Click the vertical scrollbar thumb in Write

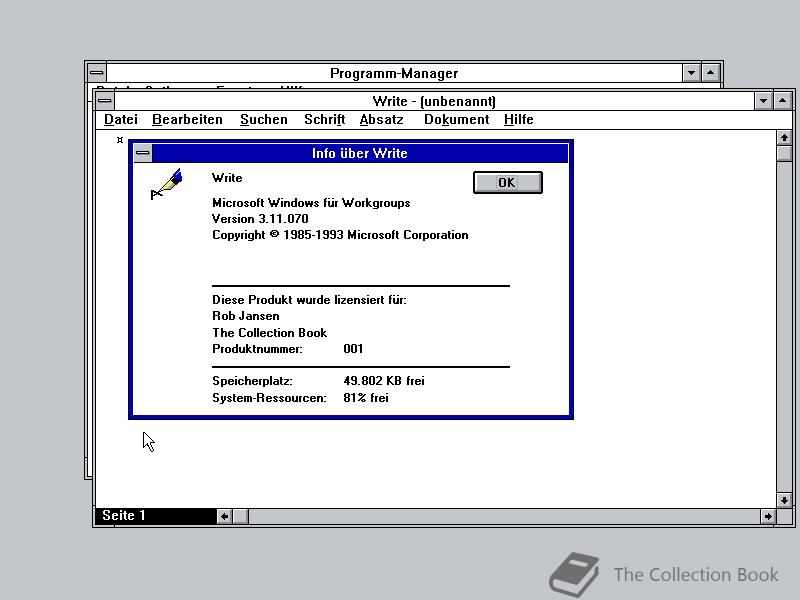784,154
